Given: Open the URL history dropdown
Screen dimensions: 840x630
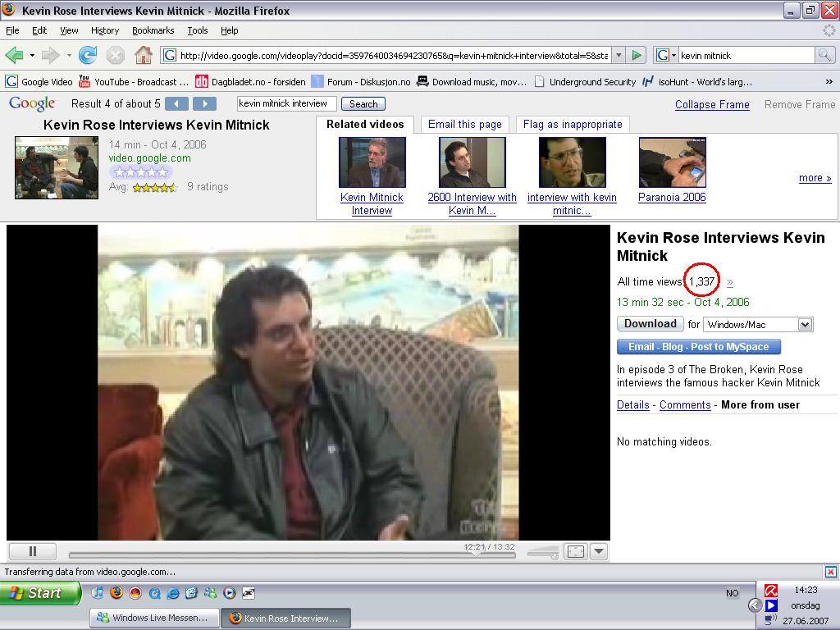Looking at the screenshot, I should 619,55.
